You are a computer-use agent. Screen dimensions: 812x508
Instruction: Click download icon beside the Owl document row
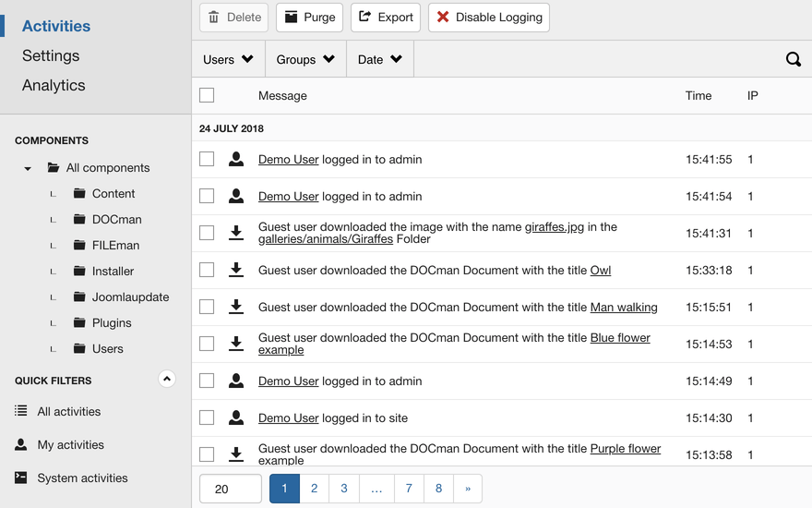(x=236, y=270)
